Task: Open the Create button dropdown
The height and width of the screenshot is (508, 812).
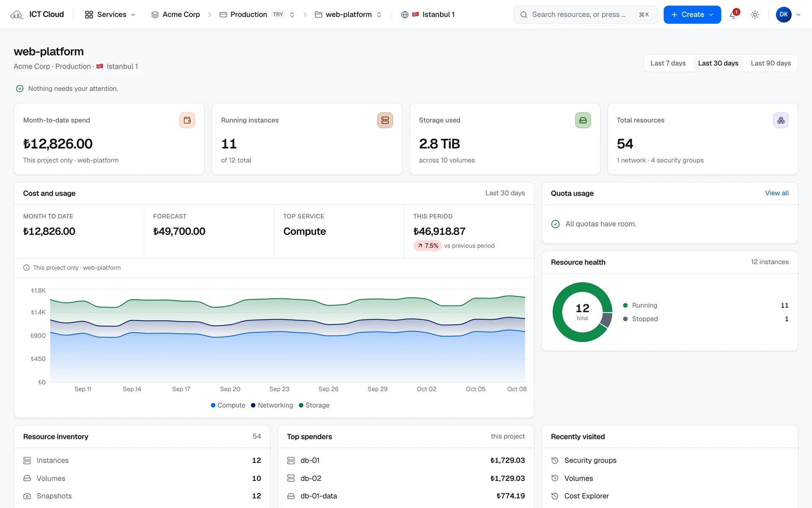Action: 692,15
